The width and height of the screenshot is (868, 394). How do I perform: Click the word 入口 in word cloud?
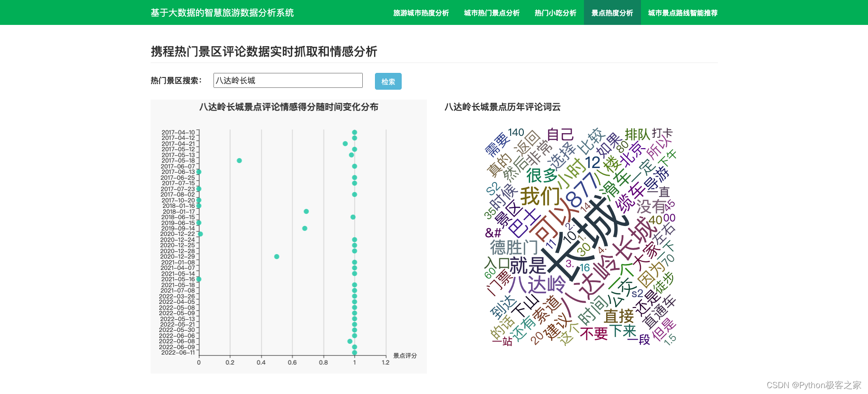coord(497,263)
